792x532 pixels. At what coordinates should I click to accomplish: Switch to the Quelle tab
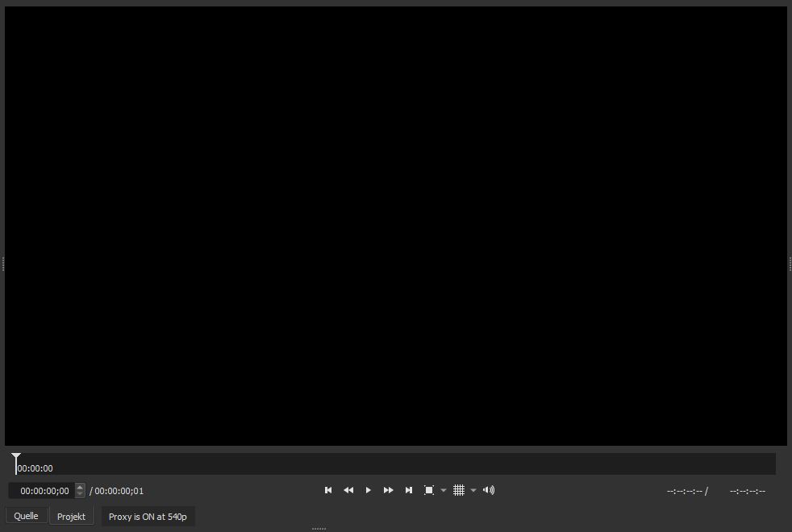[x=26, y=516]
